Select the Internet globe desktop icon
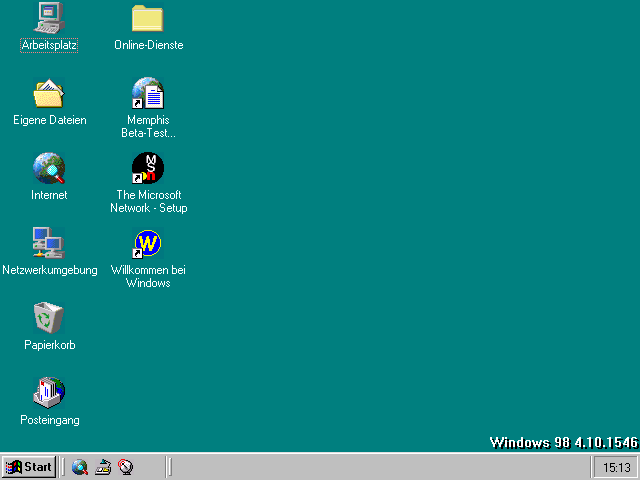 click(x=49, y=168)
